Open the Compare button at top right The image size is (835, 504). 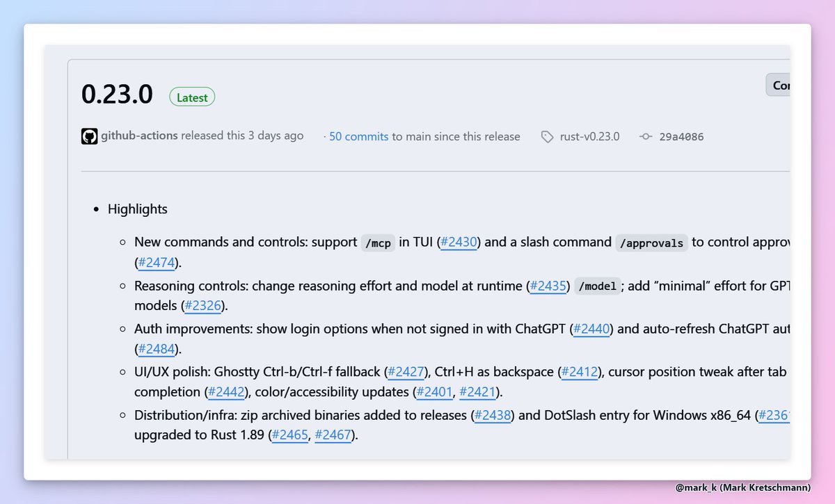[783, 85]
